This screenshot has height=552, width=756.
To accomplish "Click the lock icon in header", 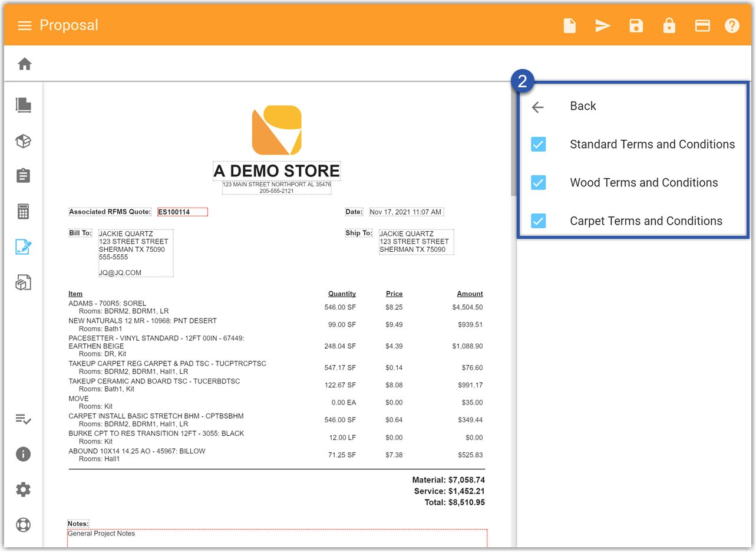I will pyautogui.click(x=669, y=25).
